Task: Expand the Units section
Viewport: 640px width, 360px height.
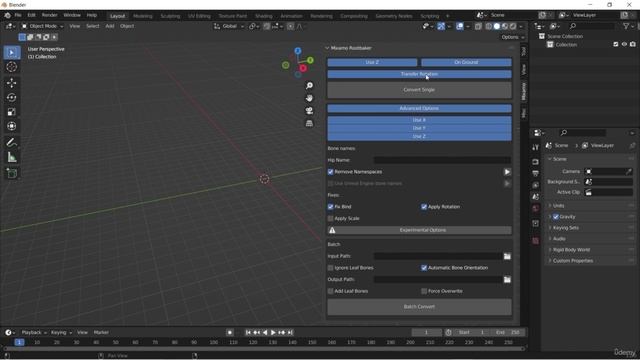Action: 558,206
